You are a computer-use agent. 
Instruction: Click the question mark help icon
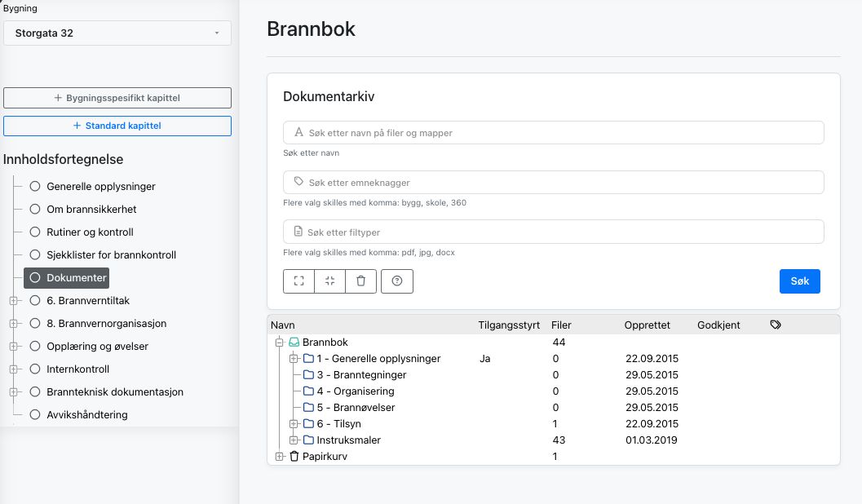pyautogui.click(x=397, y=281)
